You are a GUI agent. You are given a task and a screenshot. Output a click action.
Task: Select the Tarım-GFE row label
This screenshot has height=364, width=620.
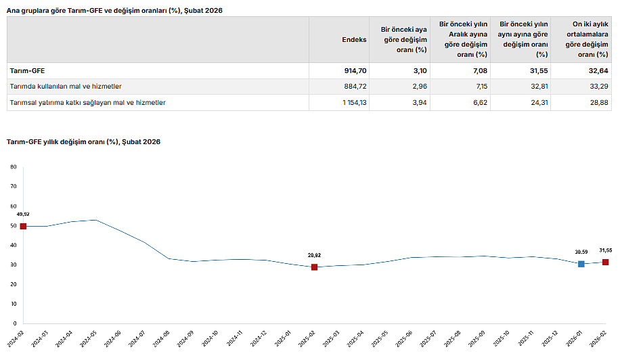pyautogui.click(x=28, y=70)
